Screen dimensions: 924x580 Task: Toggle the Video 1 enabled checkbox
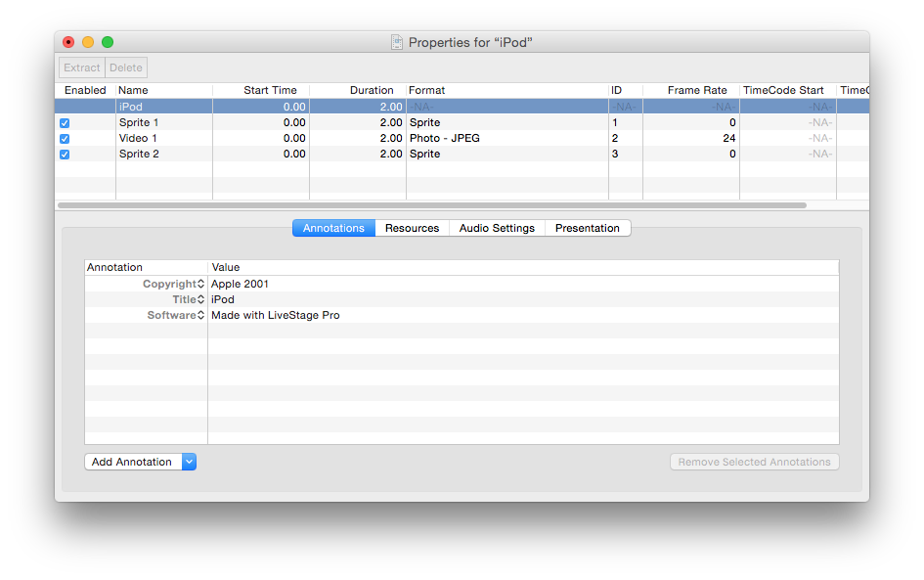65,139
